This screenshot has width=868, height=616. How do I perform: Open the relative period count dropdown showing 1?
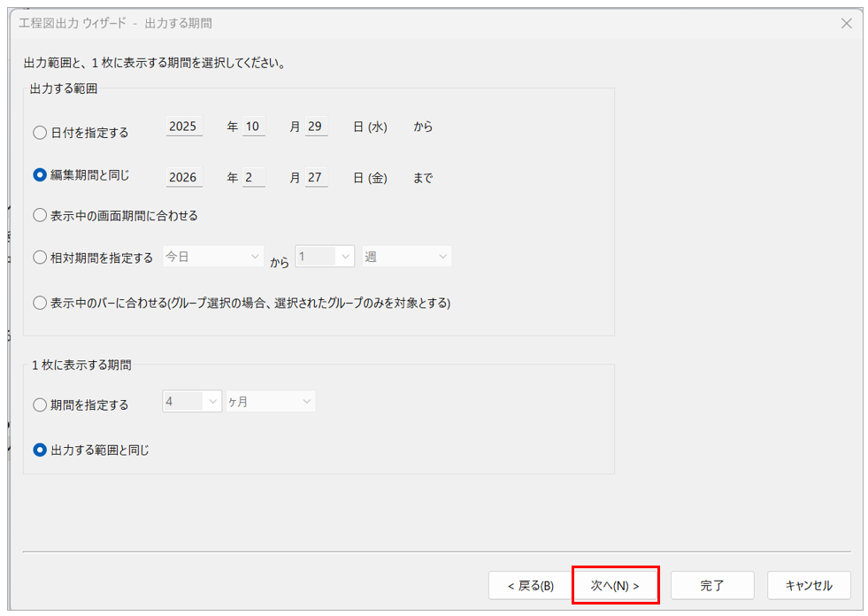[x=325, y=257]
